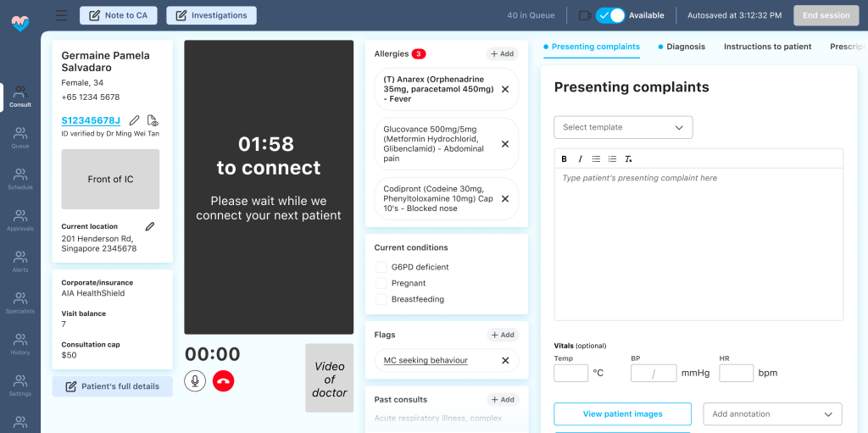
Task: Check the G6PD deficient box
Action: coord(381,267)
